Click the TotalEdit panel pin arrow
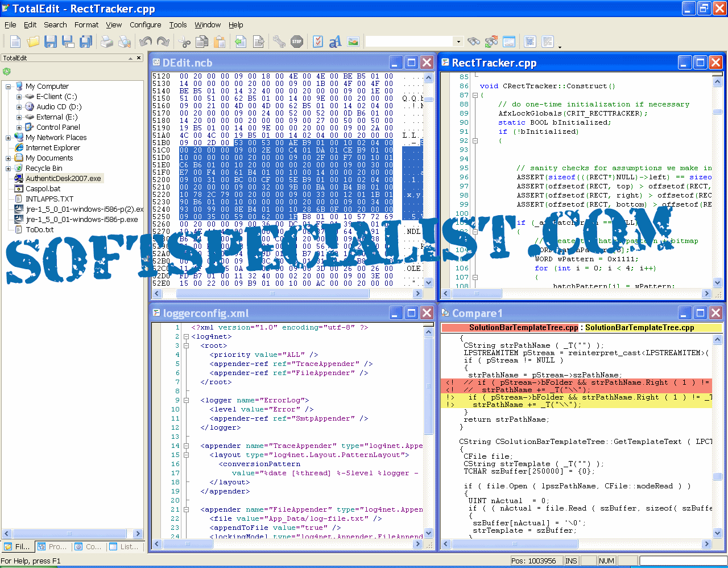 (x=130, y=58)
